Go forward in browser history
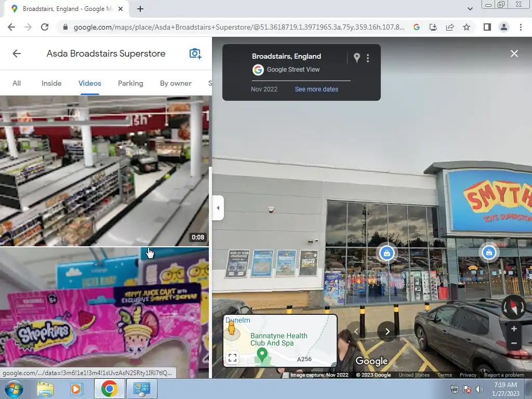The height and width of the screenshot is (399, 532). coord(28,27)
